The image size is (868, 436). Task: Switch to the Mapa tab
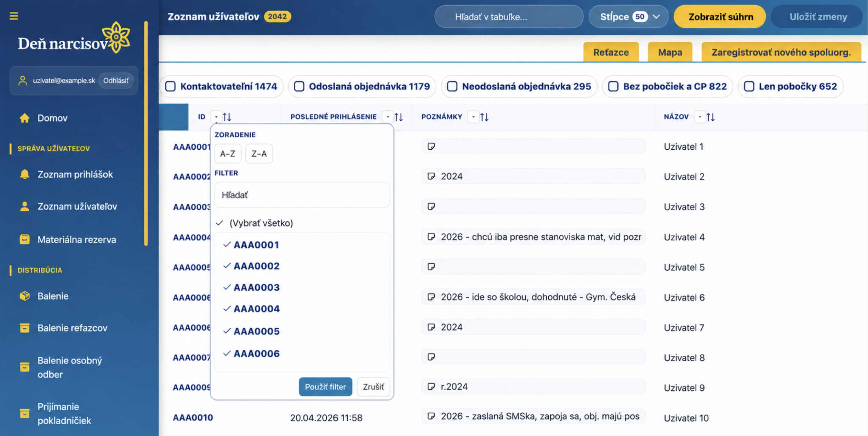pyautogui.click(x=670, y=52)
